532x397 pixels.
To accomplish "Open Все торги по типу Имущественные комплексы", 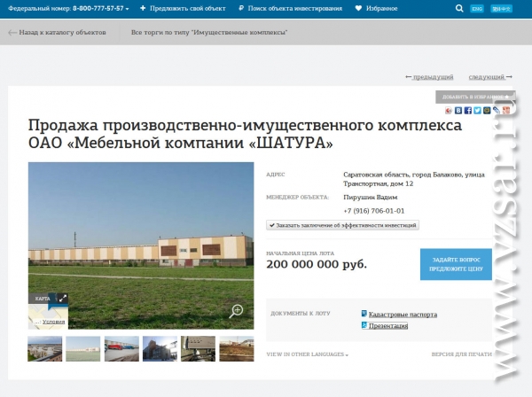I will pyautogui.click(x=209, y=33).
